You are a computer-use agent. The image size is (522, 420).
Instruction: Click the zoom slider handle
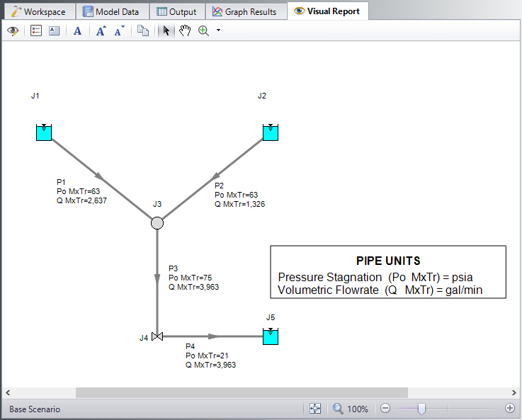point(421,409)
